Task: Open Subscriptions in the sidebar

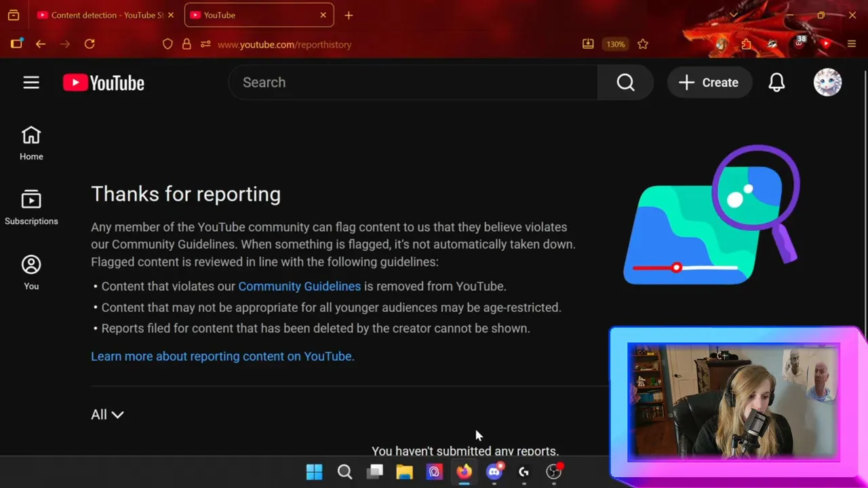Action: click(31, 207)
